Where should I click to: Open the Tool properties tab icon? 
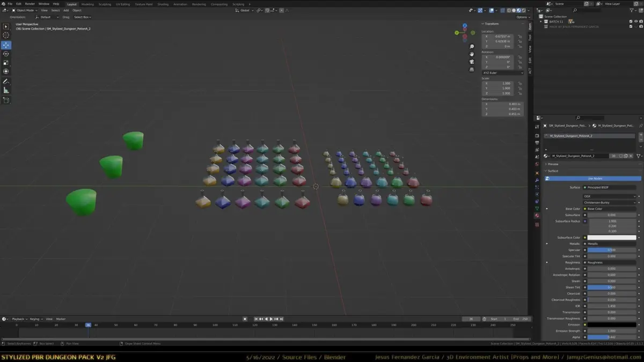537,127
